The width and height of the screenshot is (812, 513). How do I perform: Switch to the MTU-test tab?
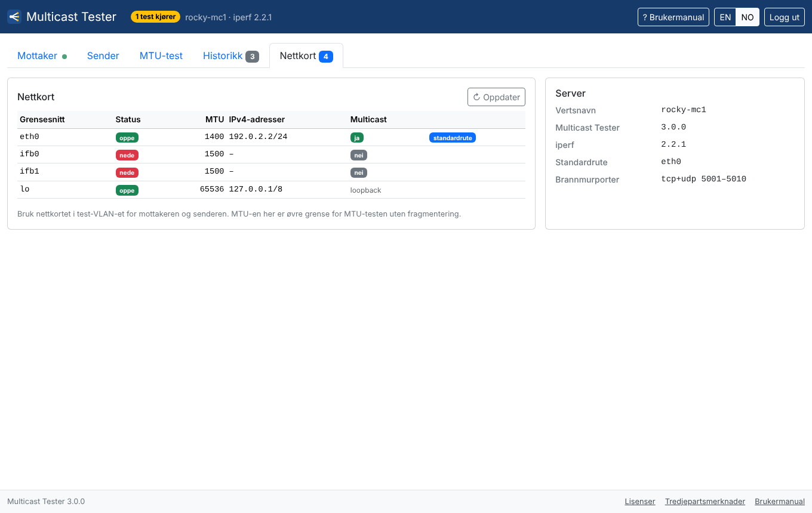click(x=161, y=55)
